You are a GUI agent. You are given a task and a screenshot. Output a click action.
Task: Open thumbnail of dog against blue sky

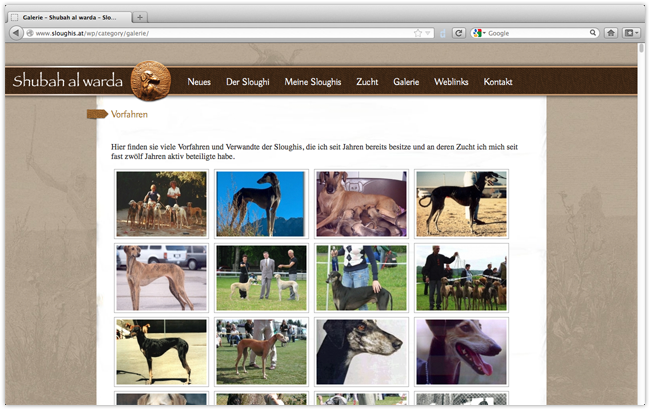point(261,204)
